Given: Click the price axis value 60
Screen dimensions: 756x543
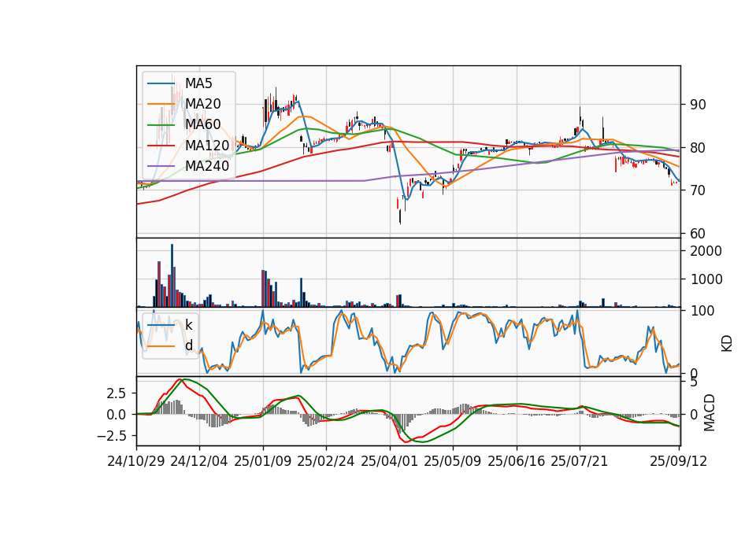Looking at the screenshot, I should click(x=698, y=234).
